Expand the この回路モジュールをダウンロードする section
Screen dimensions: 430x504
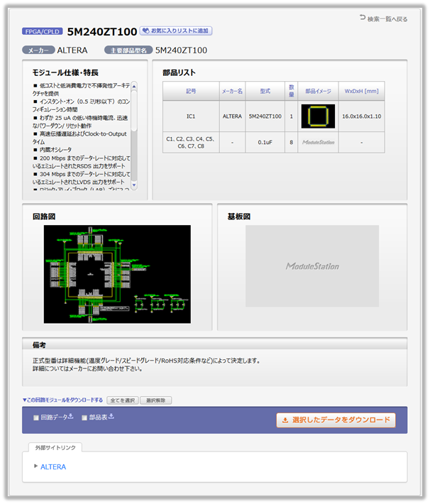[x=62, y=400]
